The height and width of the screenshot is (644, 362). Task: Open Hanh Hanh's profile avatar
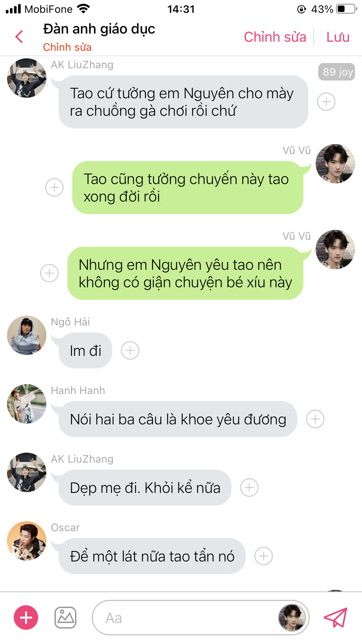pos(27,404)
